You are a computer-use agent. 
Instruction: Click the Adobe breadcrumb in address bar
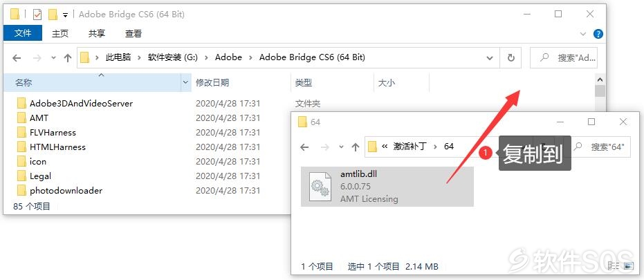(x=228, y=57)
